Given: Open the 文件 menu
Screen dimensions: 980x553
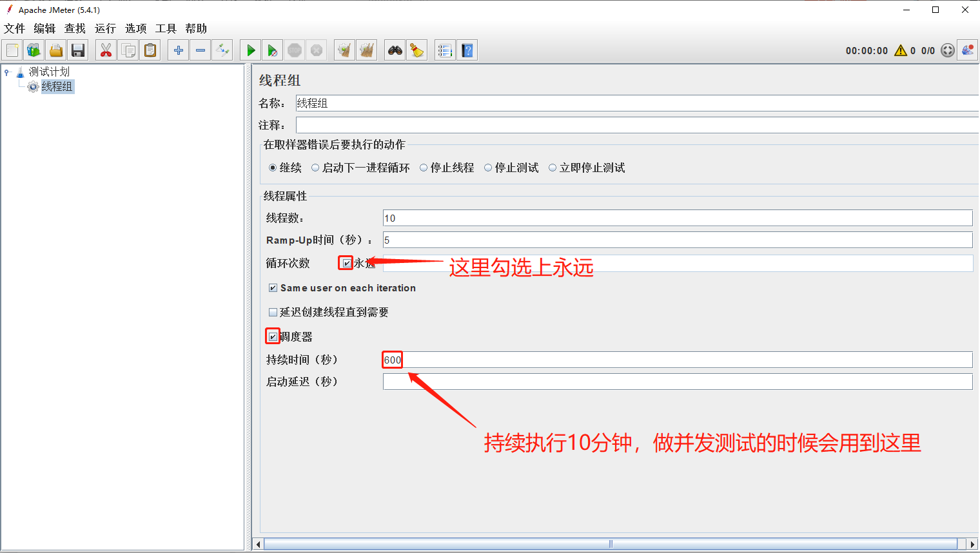Looking at the screenshot, I should coord(14,28).
